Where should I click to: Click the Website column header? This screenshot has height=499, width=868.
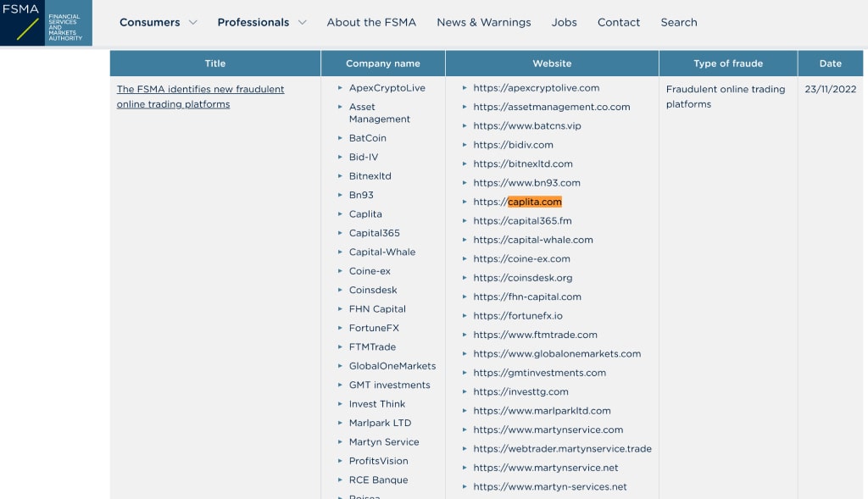pyautogui.click(x=552, y=64)
